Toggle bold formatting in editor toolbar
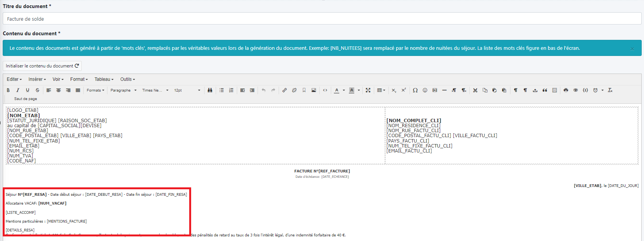 (8, 90)
